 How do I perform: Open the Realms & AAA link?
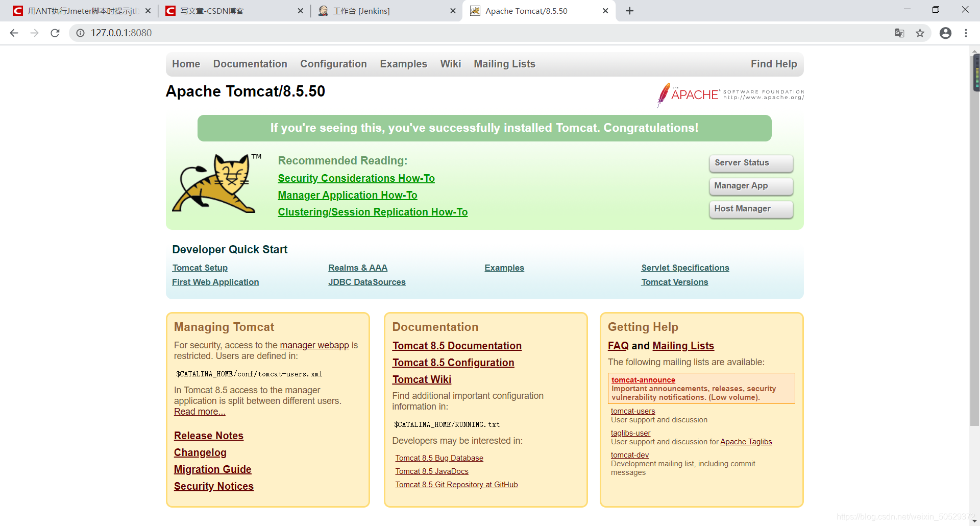[358, 268]
